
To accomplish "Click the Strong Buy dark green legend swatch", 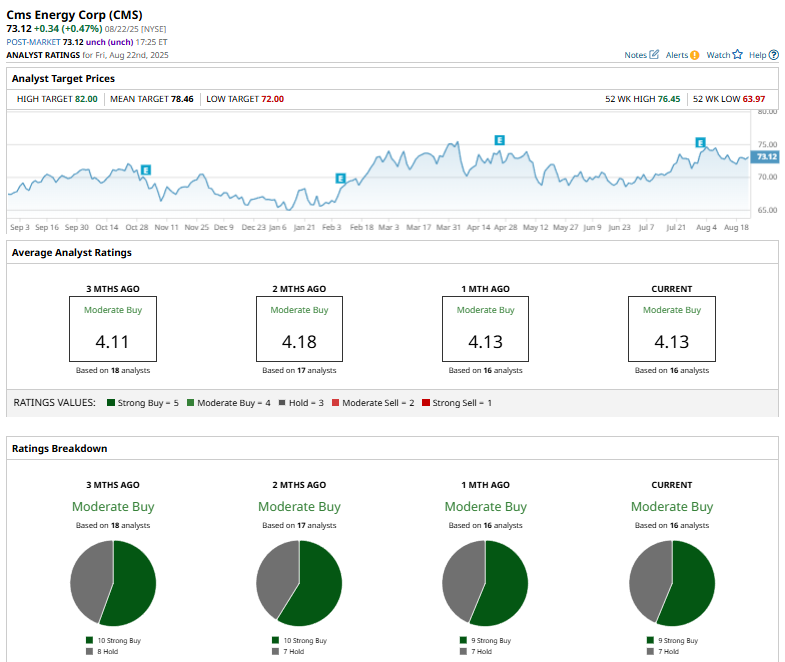I will 111,403.
